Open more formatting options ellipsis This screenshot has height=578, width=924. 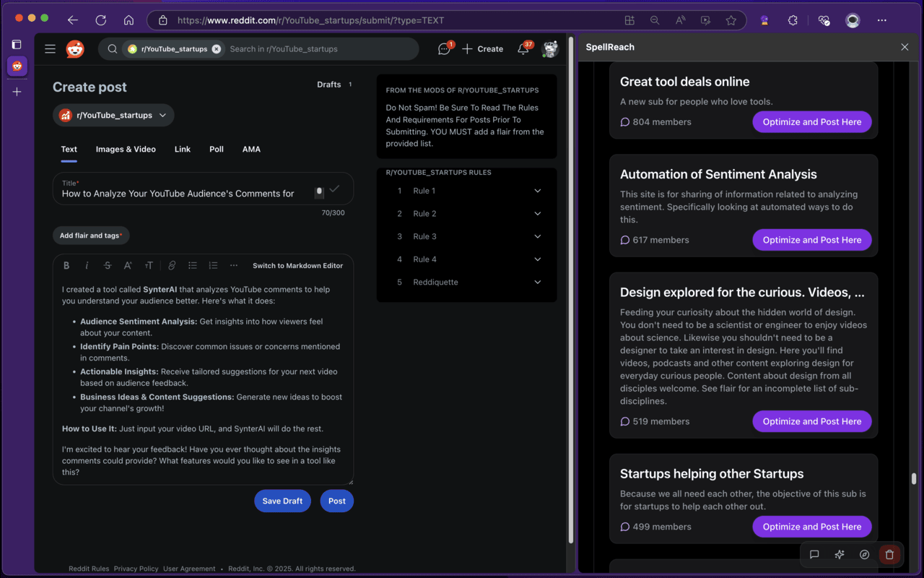tap(233, 265)
